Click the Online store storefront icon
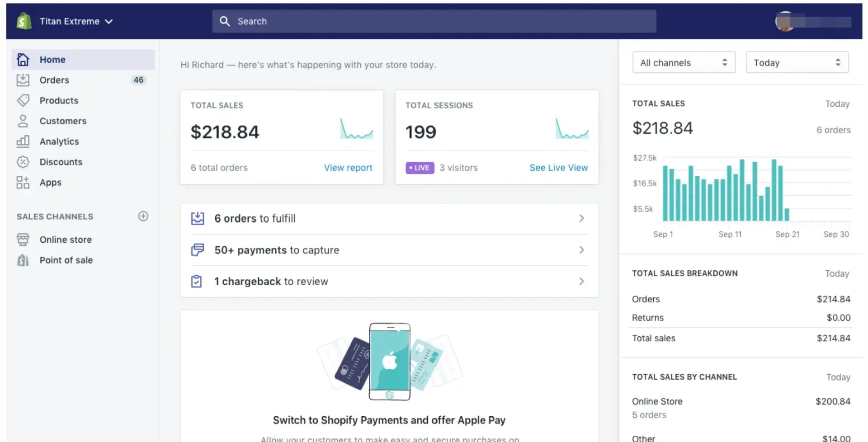Screen dimensions: 868x442 23,239
